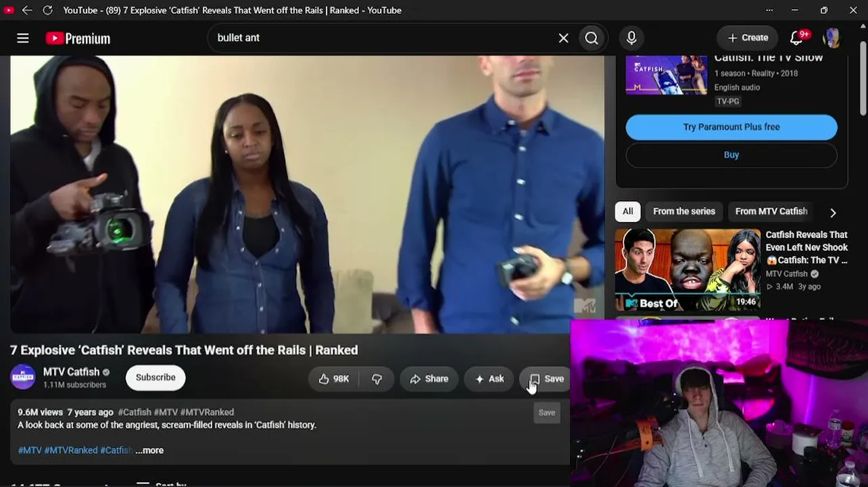Open the Ask button
The height and width of the screenshot is (487, 868).
(x=489, y=379)
